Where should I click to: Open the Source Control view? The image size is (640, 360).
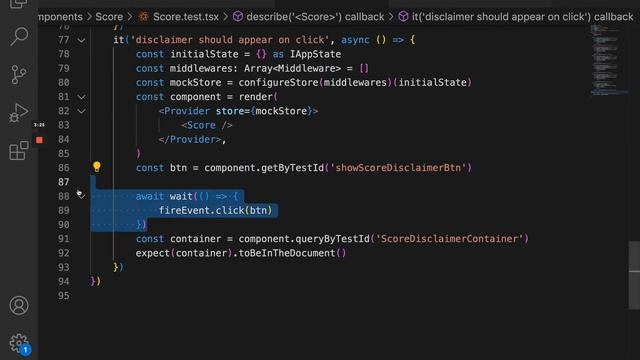point(19,75)
